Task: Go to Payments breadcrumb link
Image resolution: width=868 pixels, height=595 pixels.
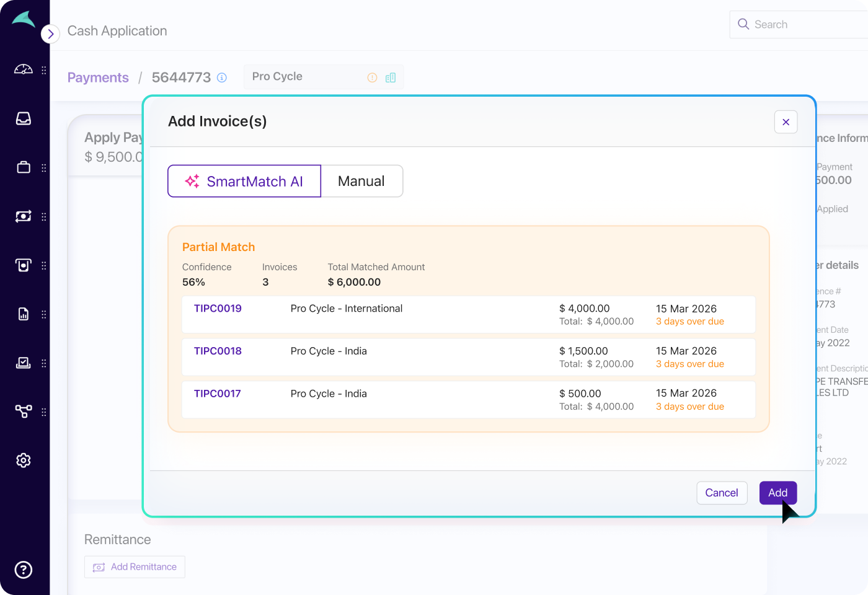Action: (x=98, y=77)
